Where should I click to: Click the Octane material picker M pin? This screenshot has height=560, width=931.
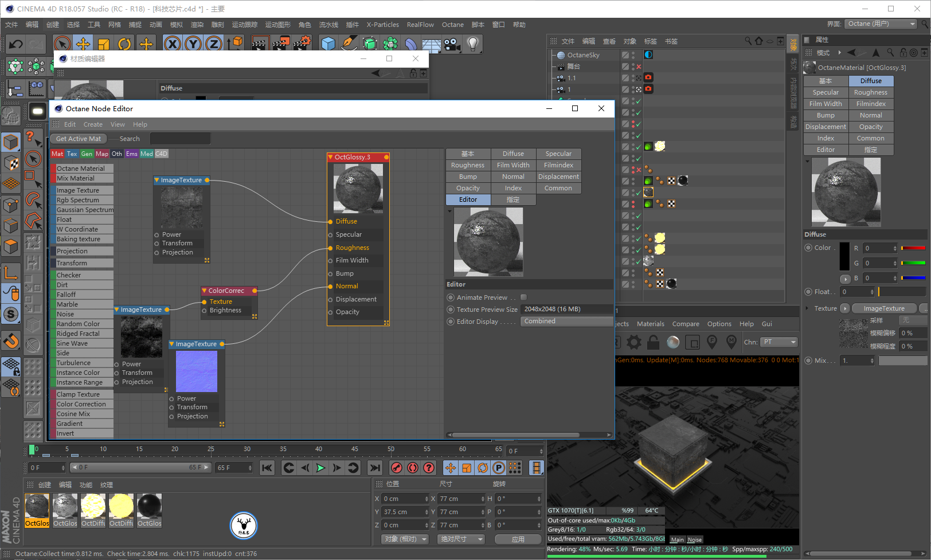[731, 342]
